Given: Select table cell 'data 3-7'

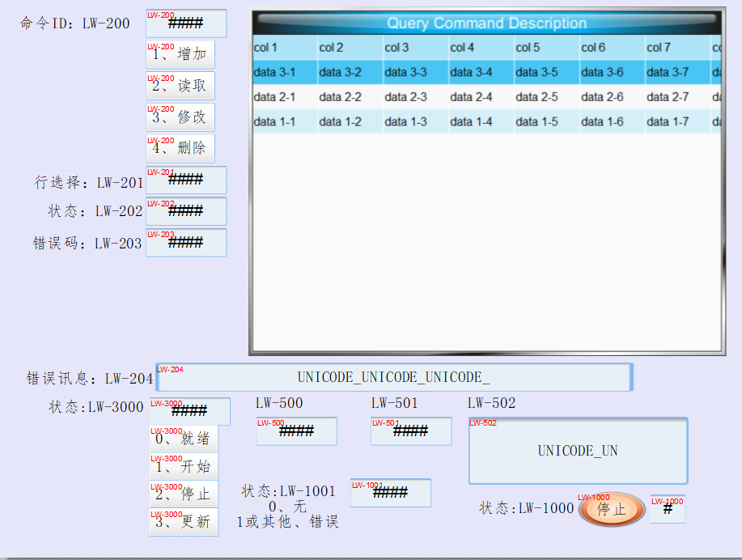Looking at the screenshot, I should [678, 72].
